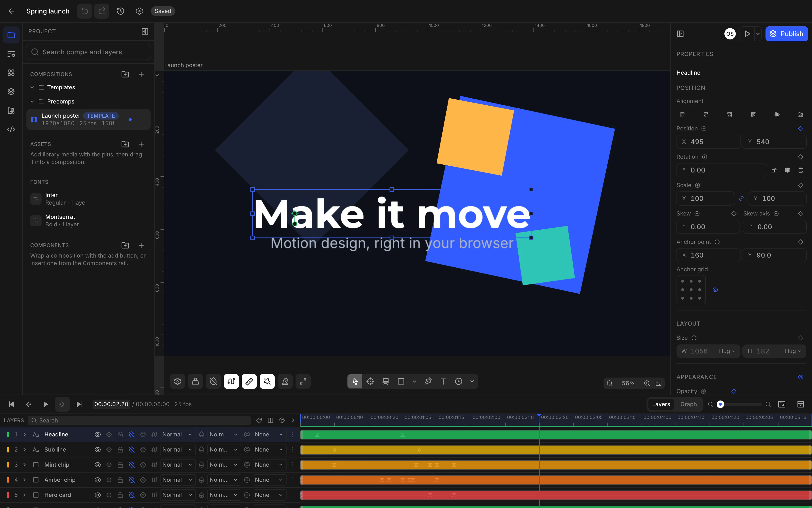Open project settings gear in top bar
This screenshot has height=508, width=812.
coord(140,11)
